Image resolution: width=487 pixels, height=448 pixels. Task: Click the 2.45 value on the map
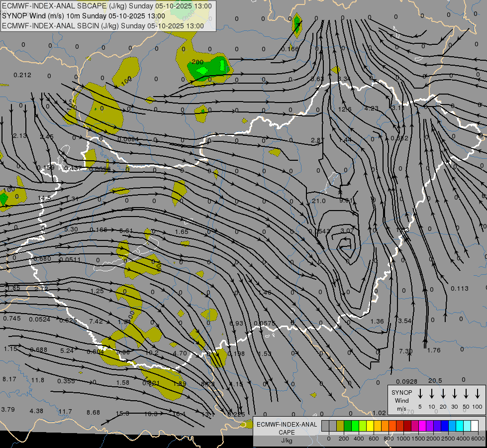click(47, 137)
